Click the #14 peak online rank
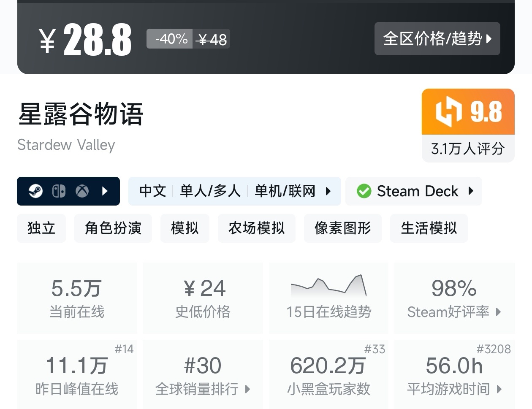This screenshot has height=409, width=532. (124, 349)
